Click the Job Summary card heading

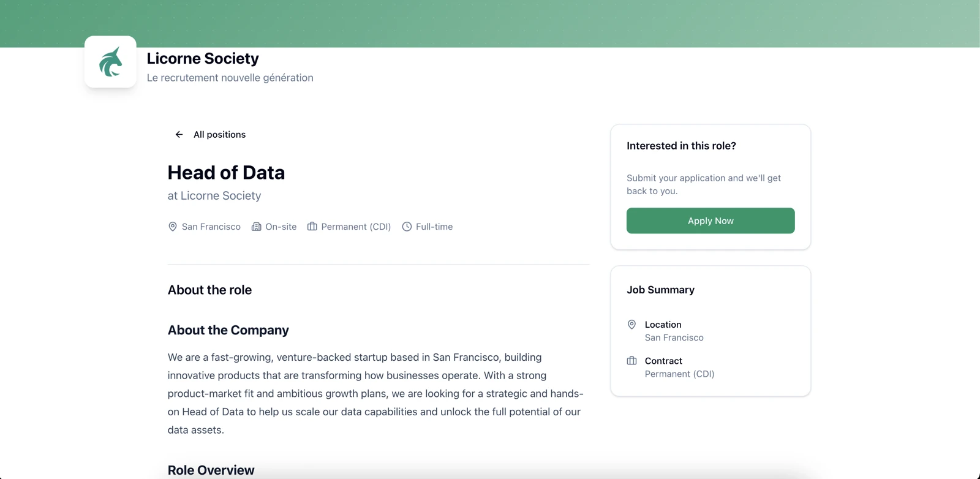tap(660, 290)
